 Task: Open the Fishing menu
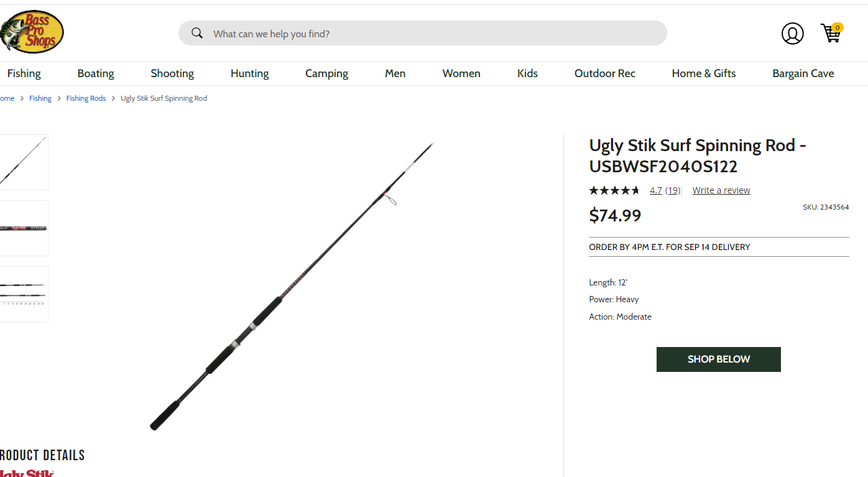[x=24, y=73]
